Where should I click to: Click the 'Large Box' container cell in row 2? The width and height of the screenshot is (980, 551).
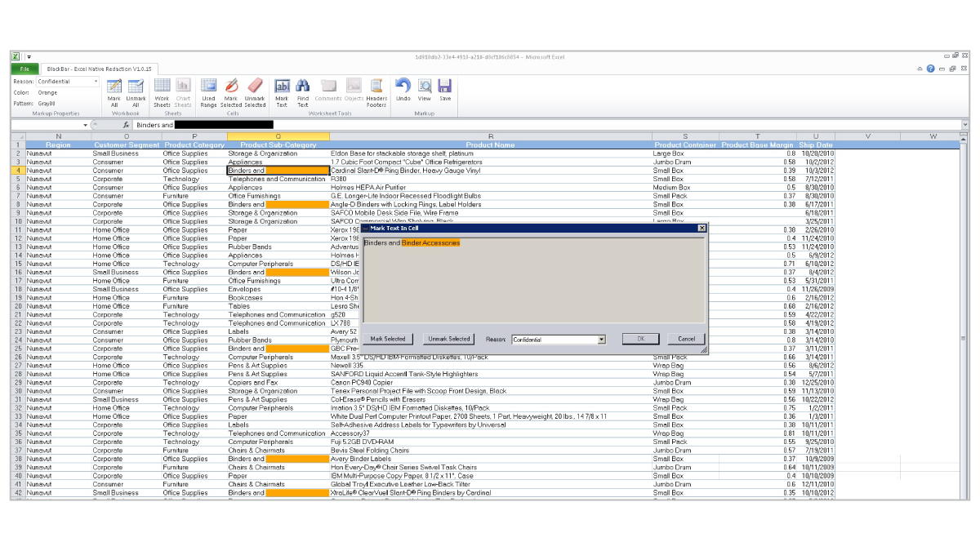pyautogui.click(x=684, y=153)
